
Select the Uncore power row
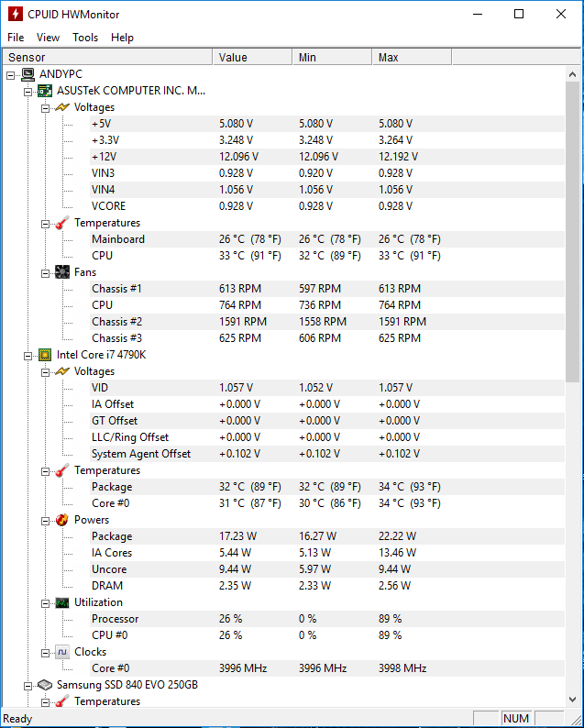(x=327, y=569)
